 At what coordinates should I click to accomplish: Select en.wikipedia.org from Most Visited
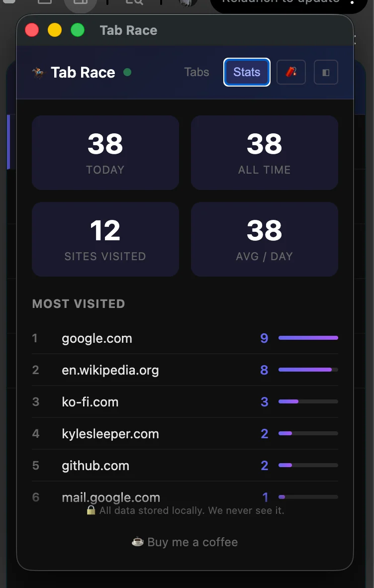point(109,370)
